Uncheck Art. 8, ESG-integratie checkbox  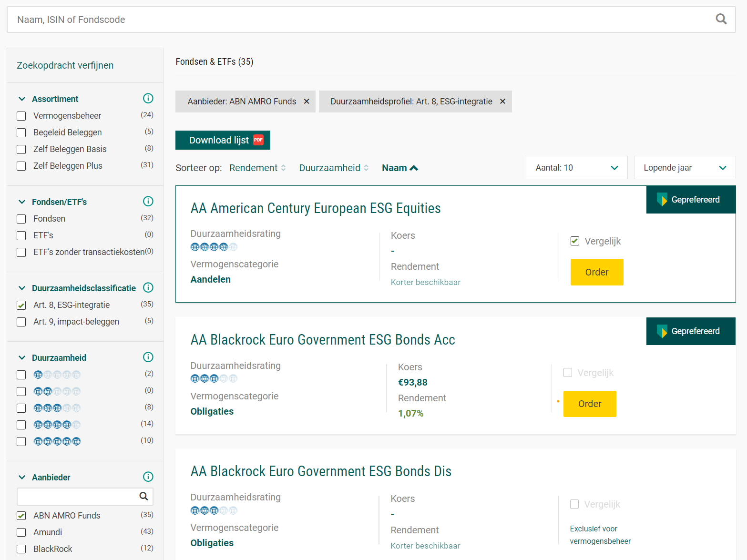21,305
